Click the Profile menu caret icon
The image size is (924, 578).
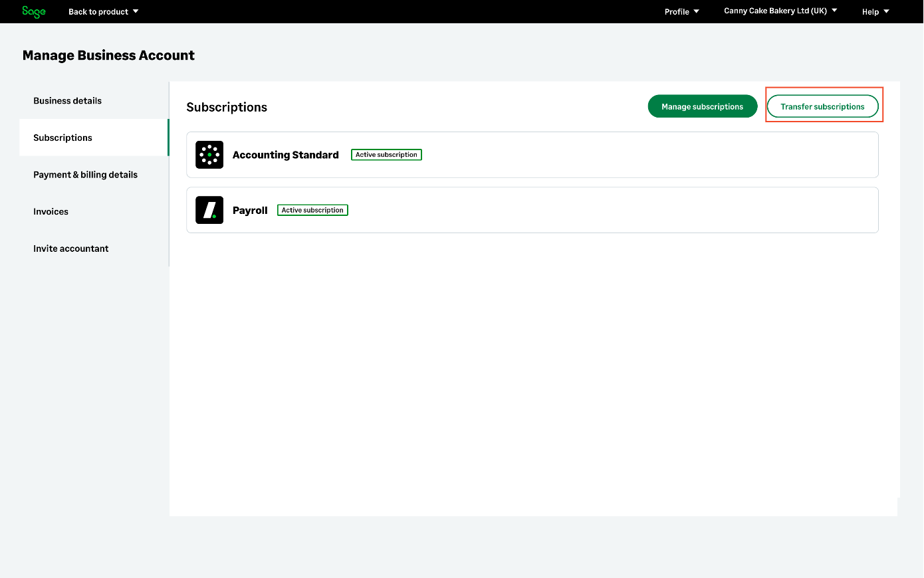click(x=696, y=11)
